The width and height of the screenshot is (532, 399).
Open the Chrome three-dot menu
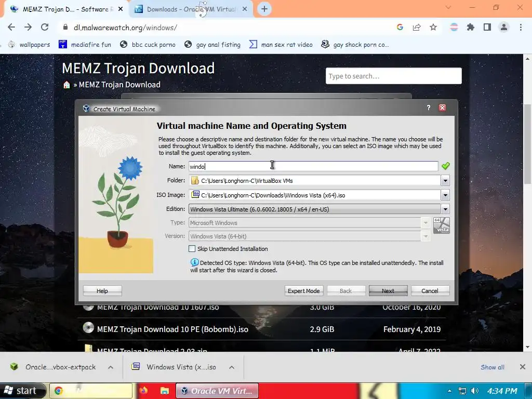tap(521, 27)
